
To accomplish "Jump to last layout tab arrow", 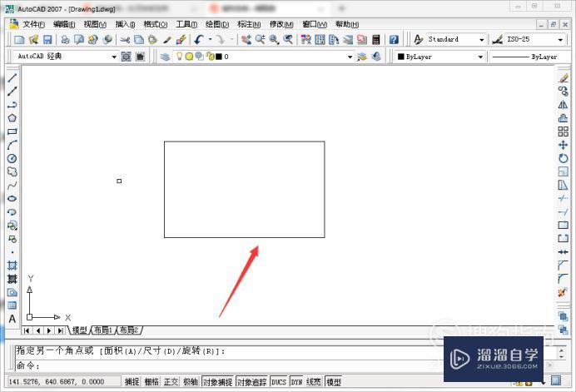I will pos(60,330).
